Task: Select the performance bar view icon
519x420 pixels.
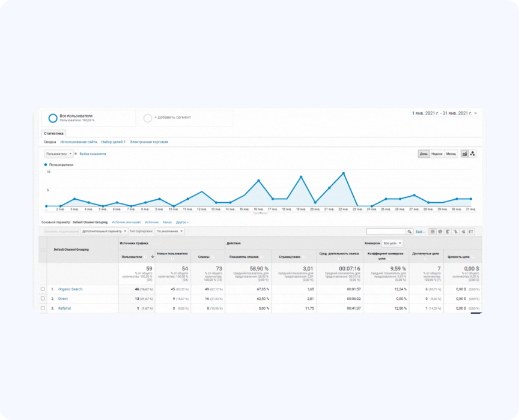Action: click(x=448, y=231)
